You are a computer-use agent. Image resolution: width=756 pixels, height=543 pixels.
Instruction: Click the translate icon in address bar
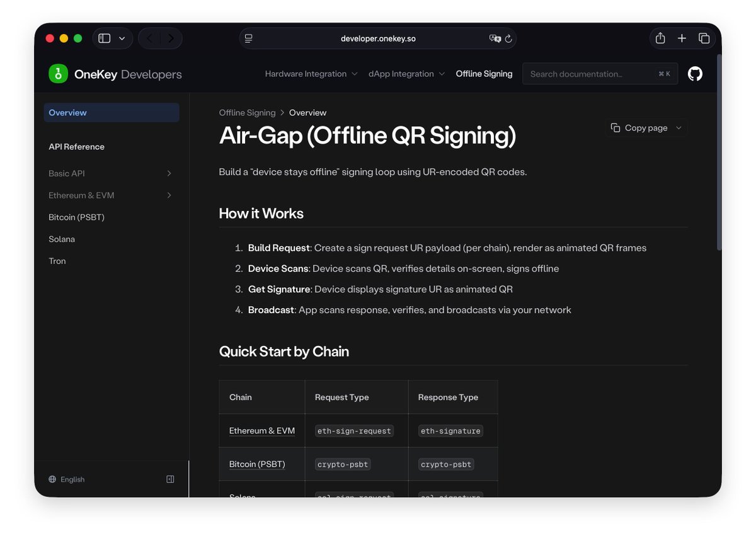pos(495,38)
